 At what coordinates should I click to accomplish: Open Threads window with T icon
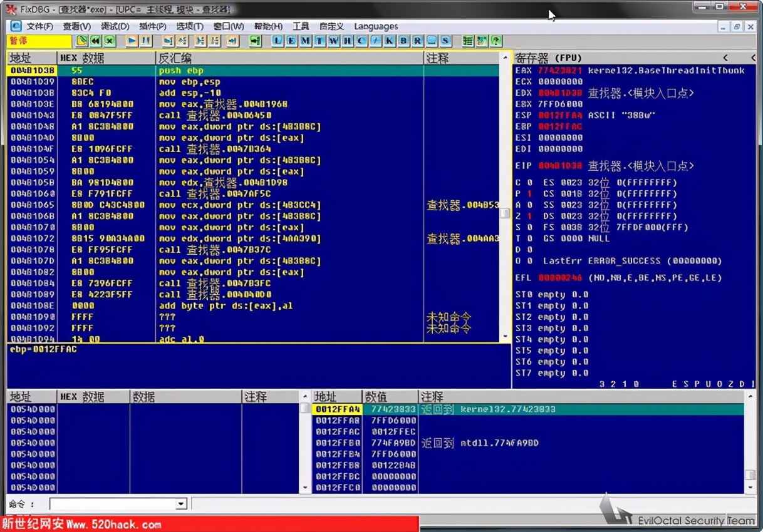319,41
